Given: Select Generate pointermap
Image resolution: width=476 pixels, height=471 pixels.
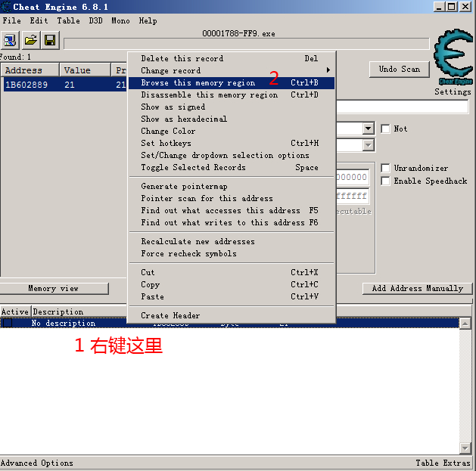Looking at the screenshot, I should [x=232, y=186].
